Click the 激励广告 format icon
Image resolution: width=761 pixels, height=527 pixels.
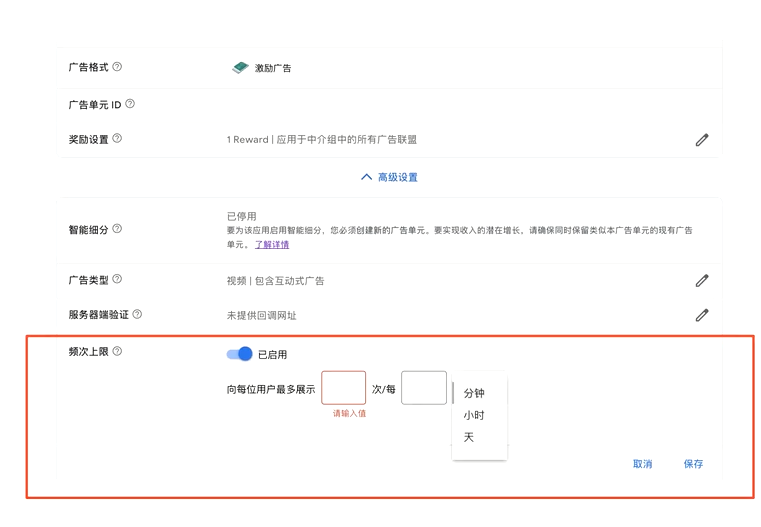240,68
